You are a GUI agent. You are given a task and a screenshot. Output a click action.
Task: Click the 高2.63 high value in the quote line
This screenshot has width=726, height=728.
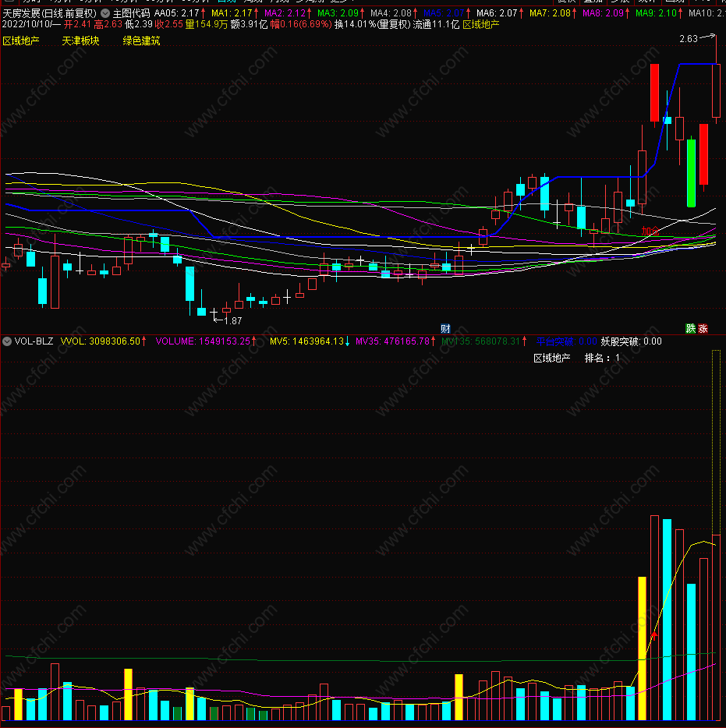[108, 25]
